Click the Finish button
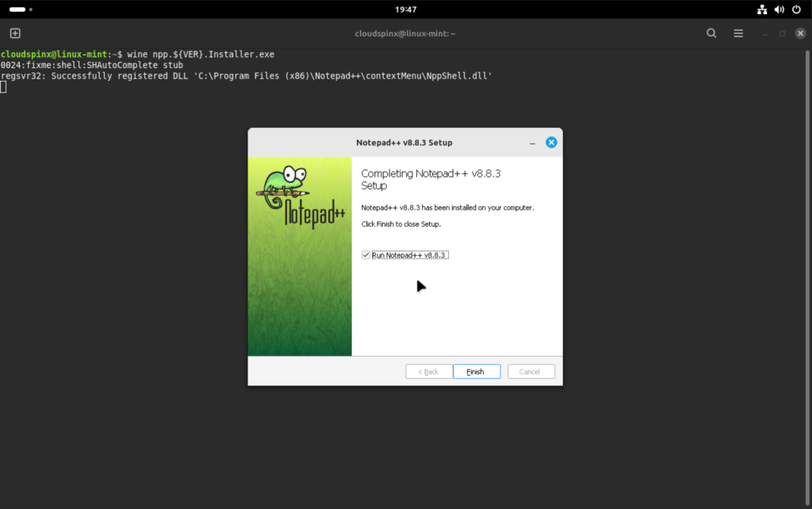Viewport: 812px width, 509px height. [x=477, y=371]
